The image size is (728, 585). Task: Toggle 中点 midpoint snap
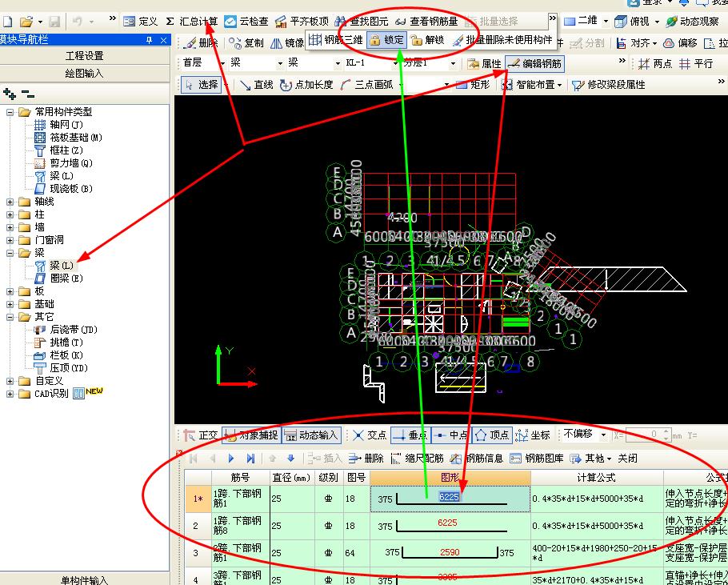[451, 435]
